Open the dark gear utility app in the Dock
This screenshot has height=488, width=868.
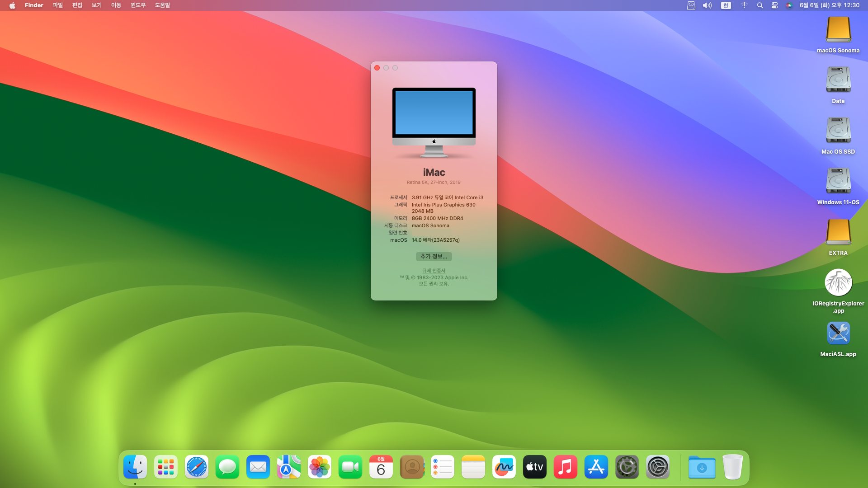coord(627,467)
